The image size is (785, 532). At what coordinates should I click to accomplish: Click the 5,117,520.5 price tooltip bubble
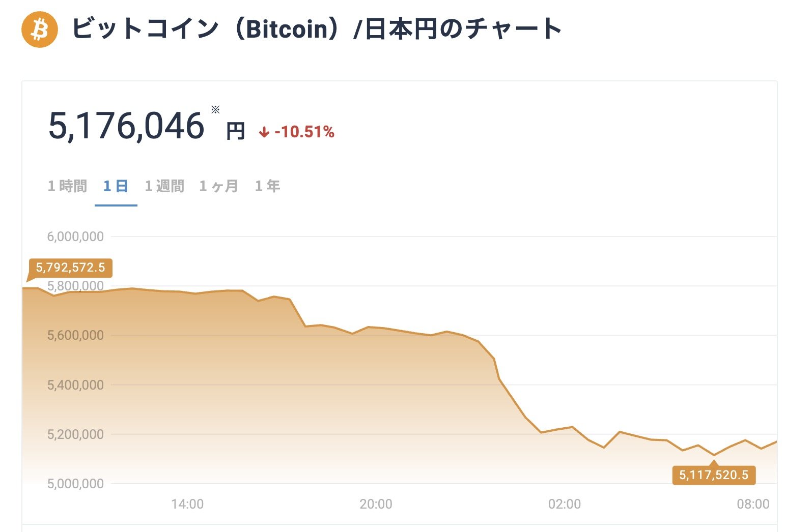pos(713,475)
